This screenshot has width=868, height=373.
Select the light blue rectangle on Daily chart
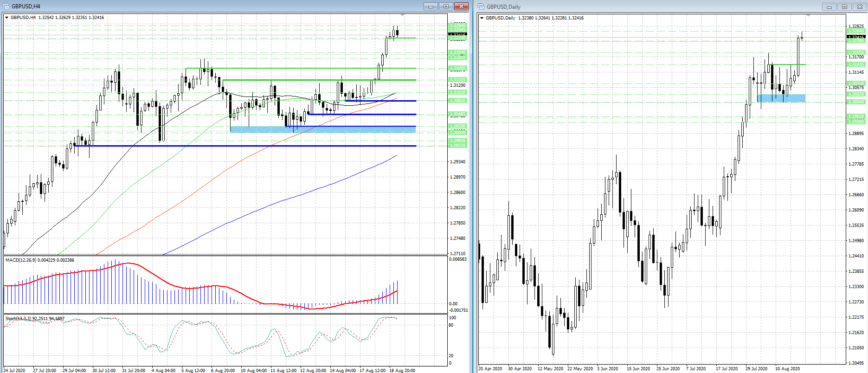(x=781, y=98)
